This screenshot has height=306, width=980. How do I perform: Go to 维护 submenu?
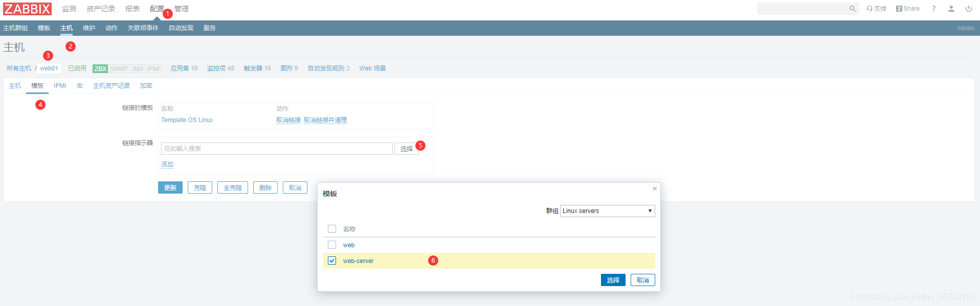(x=89, y=28)
